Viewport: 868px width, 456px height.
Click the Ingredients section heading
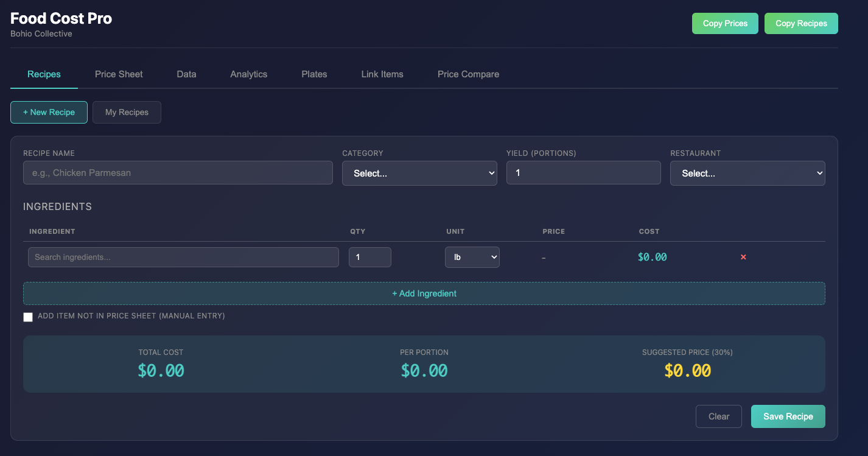tap(57, 206)
